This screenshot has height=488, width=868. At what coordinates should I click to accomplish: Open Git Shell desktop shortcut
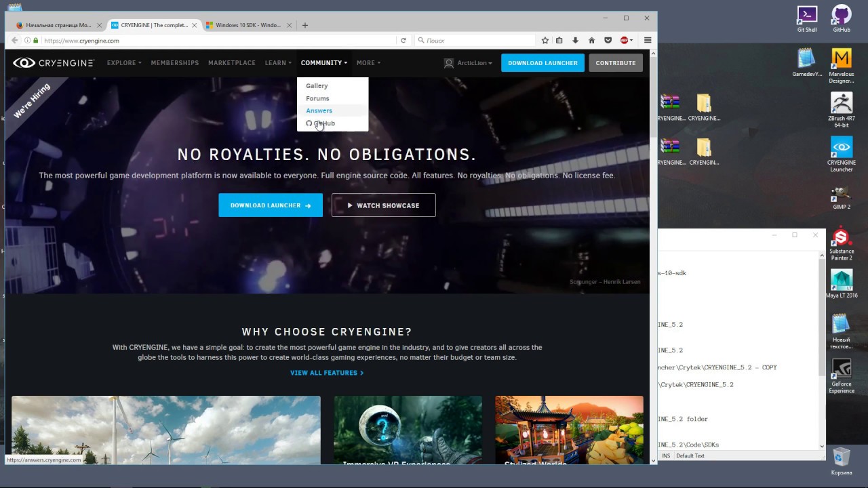tap(807, 19)
